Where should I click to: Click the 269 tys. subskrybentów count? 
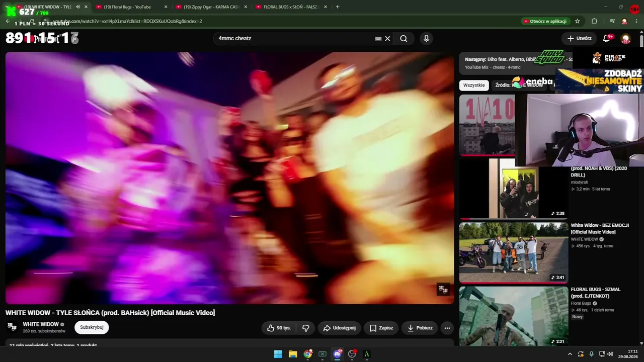click(44, 331)
